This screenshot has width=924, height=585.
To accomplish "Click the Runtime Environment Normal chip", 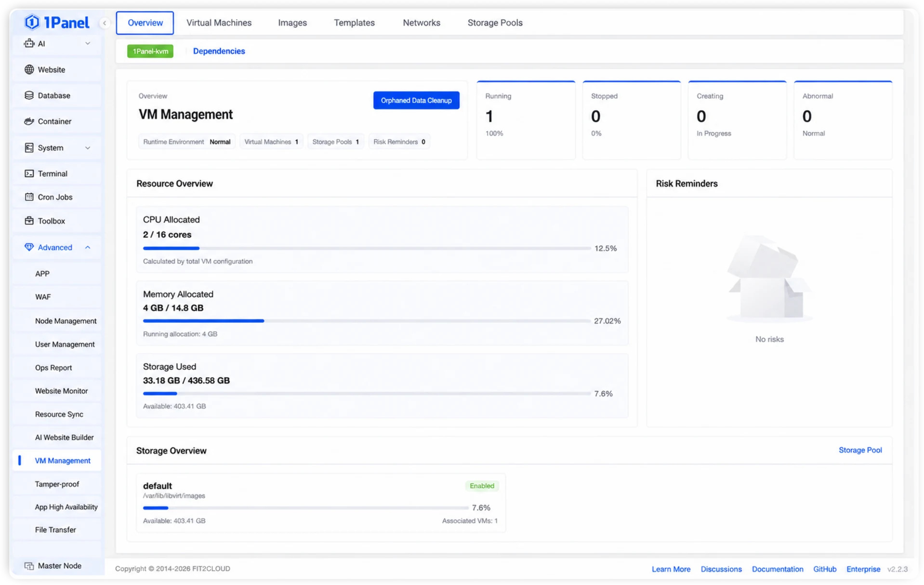I will [x=186, y=142].
